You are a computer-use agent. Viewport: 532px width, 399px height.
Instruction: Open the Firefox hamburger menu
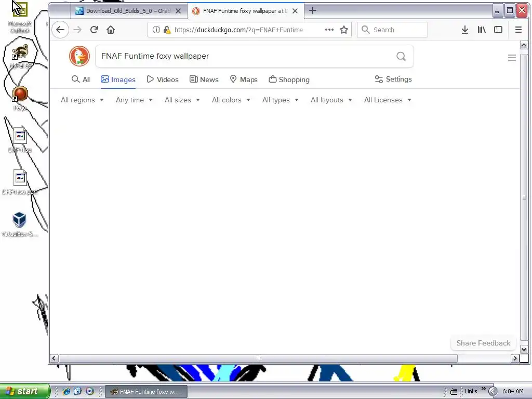click(518, 30)
